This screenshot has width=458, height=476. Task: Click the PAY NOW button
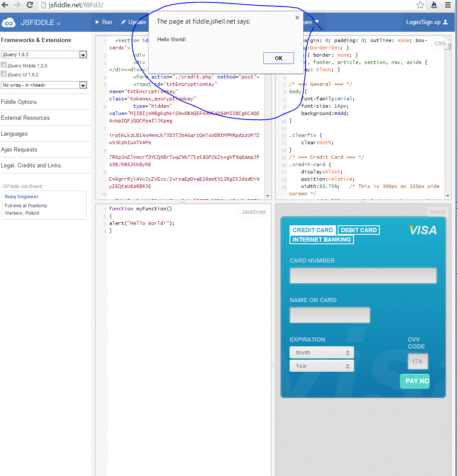tap(415, 381)
